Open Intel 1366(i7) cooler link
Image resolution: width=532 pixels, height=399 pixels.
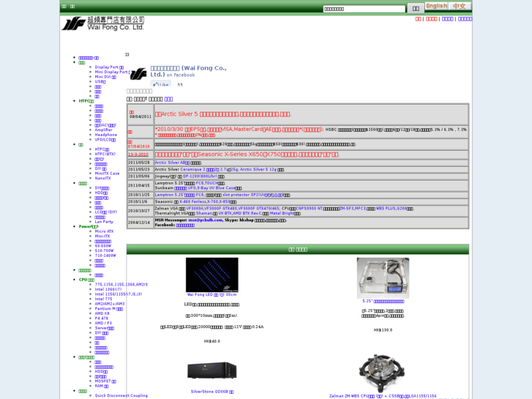(108, 289)
